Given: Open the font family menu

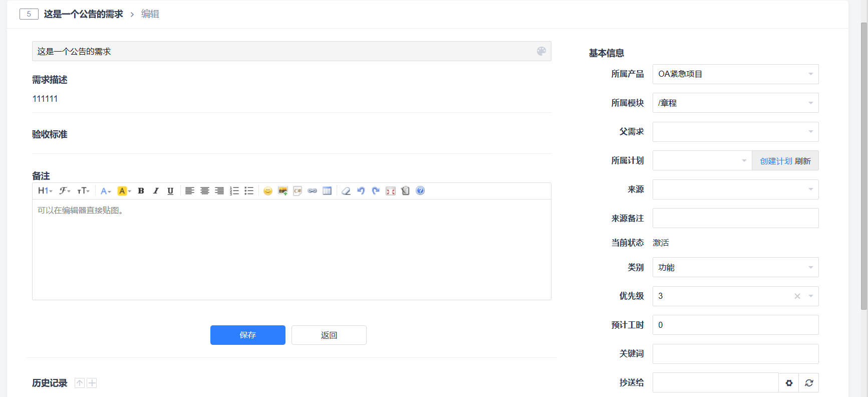Looking at the screenshot, I should [65, 191].
